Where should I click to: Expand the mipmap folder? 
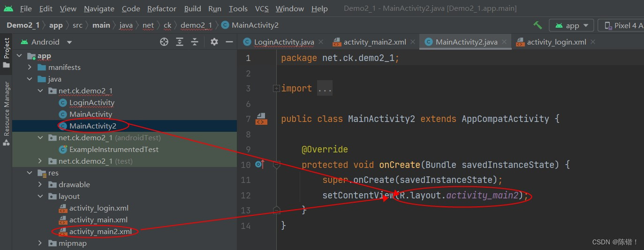[40, 243]
